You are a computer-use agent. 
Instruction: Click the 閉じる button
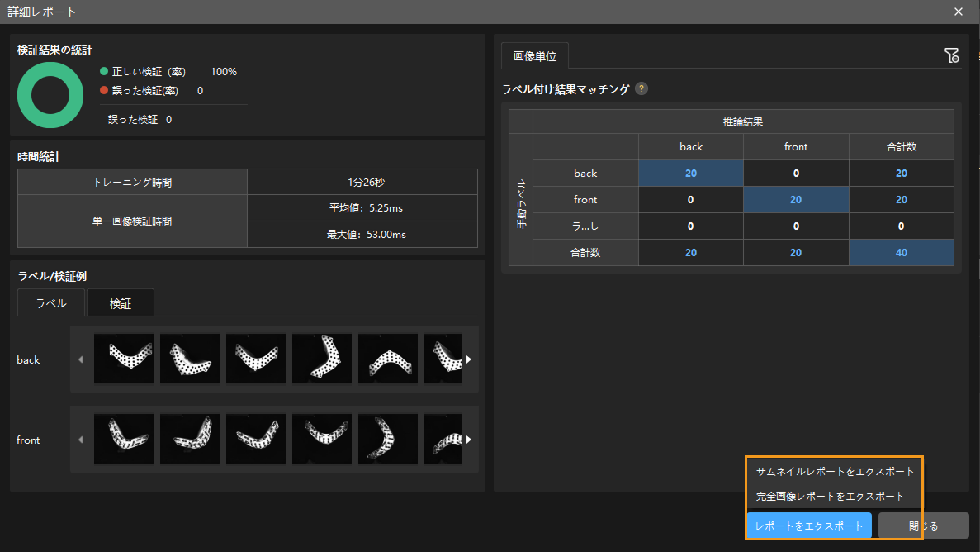(923, 526)
